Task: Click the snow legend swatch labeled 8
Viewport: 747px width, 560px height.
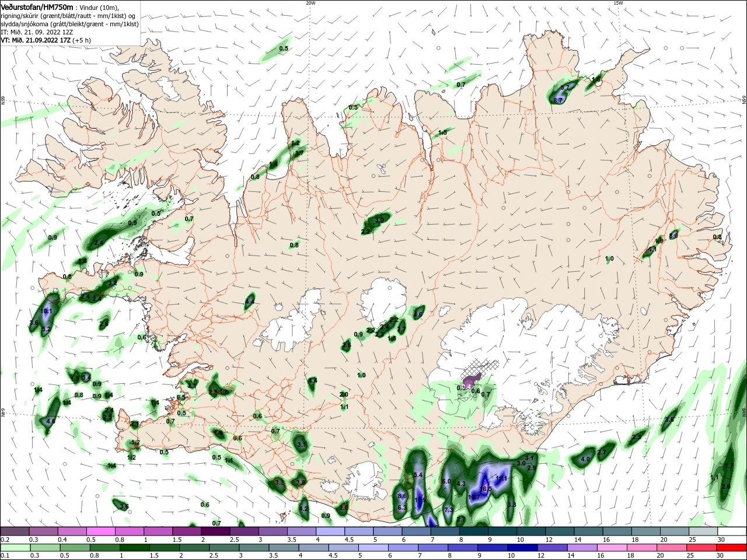Action: (473, 531)
